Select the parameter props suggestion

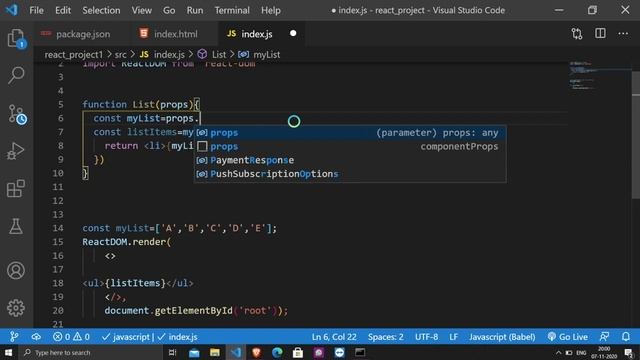tap(350, 133)
